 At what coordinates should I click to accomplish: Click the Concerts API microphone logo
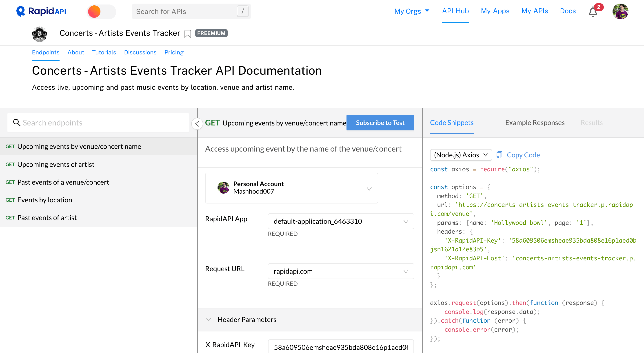pos(40,34)
